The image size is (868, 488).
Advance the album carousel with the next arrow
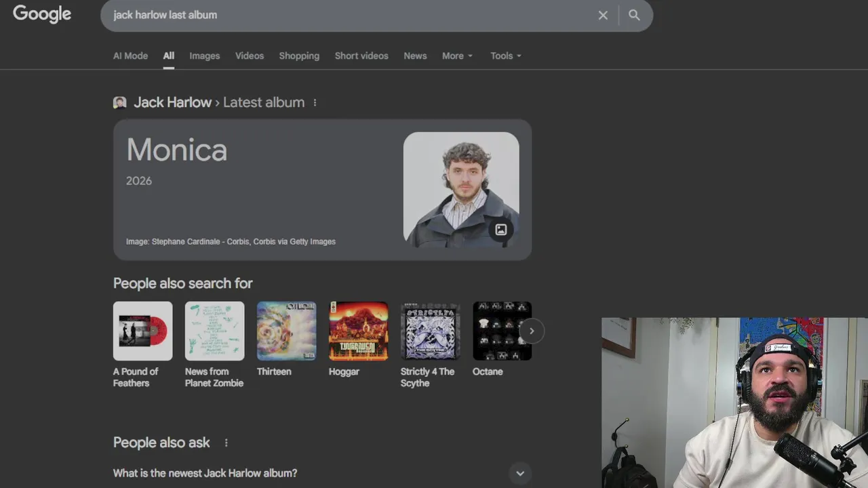532,331
